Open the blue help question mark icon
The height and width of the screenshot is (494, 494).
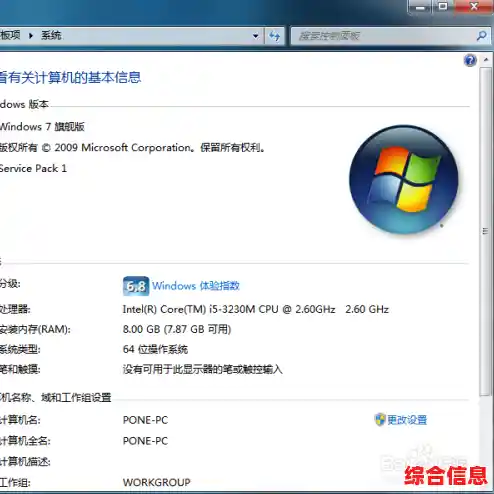[x=470, y=61]
